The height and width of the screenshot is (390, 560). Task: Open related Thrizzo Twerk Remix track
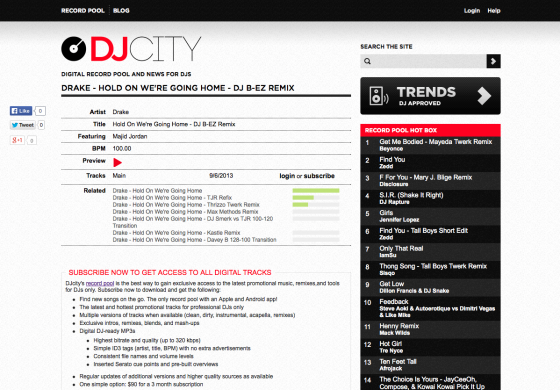coord(186,205)
